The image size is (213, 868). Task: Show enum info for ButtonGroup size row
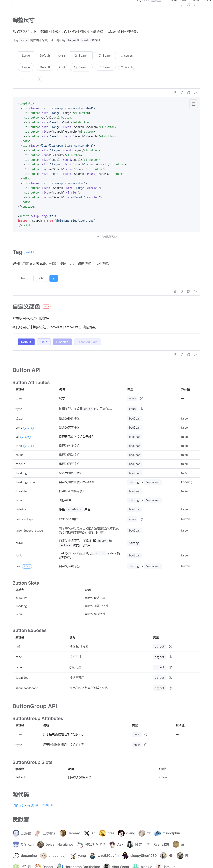click(146, 734)
